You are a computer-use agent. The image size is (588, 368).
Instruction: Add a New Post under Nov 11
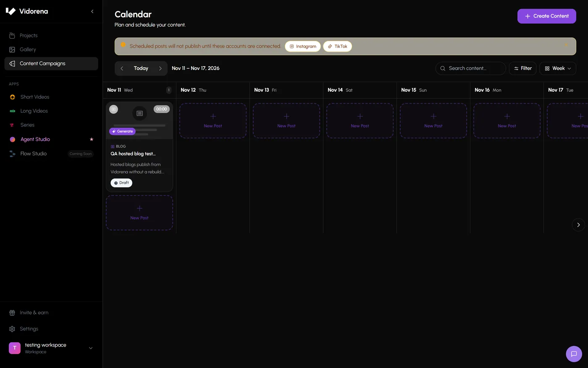[x=139, y=213]
